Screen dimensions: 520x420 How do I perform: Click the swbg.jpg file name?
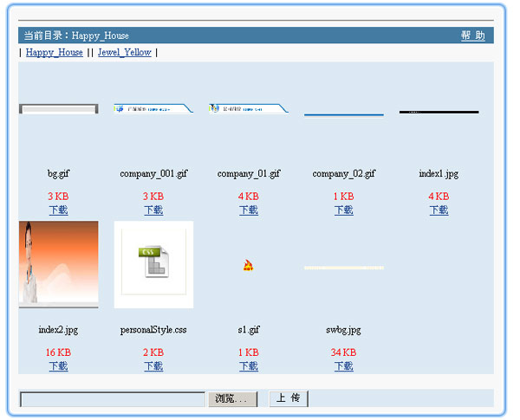pyautogui.click(x=343, y=330)
